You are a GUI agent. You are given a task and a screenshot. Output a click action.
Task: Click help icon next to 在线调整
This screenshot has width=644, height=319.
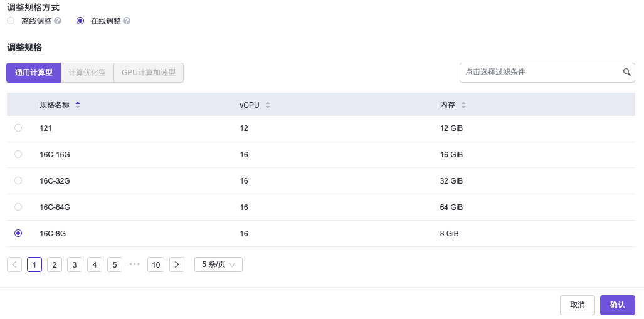point(127,21)
